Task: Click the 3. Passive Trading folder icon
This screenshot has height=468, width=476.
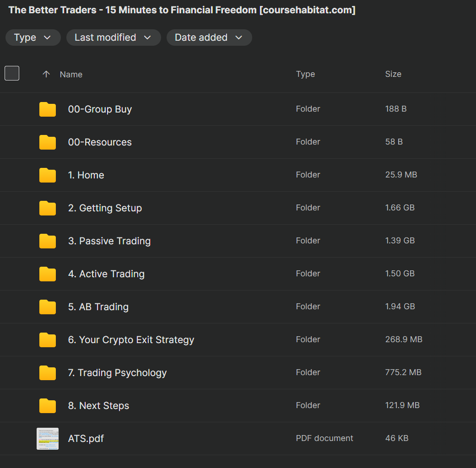Action: (x=48, y=241)
